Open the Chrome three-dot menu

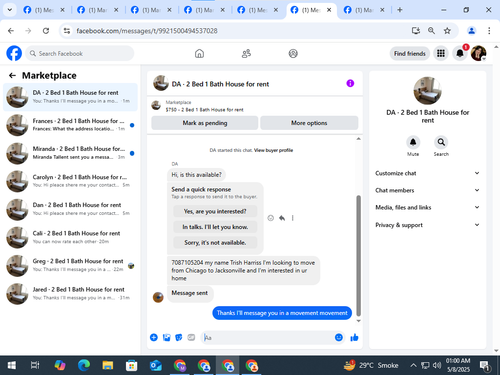coord(489,31)
